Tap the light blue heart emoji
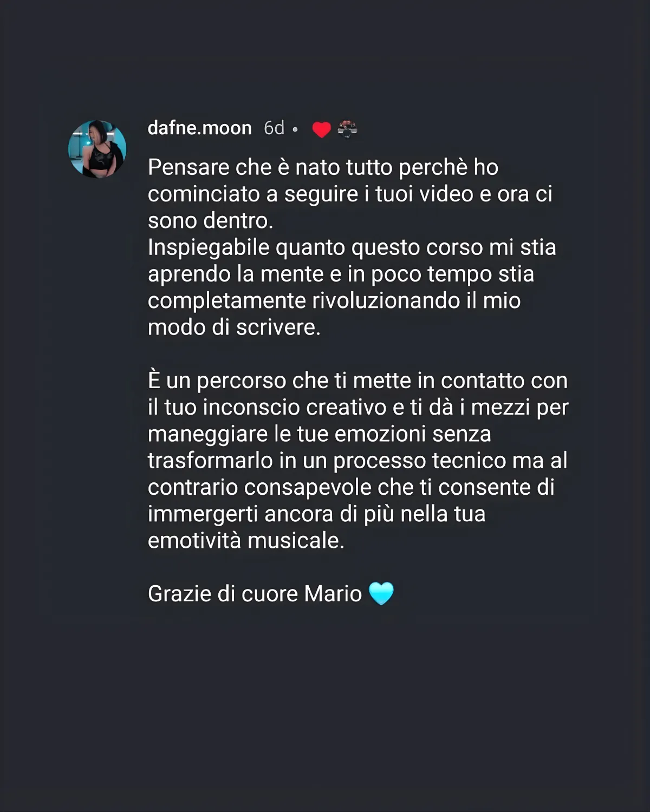This screenshot has width=650, height=812. tap(381, 593)
